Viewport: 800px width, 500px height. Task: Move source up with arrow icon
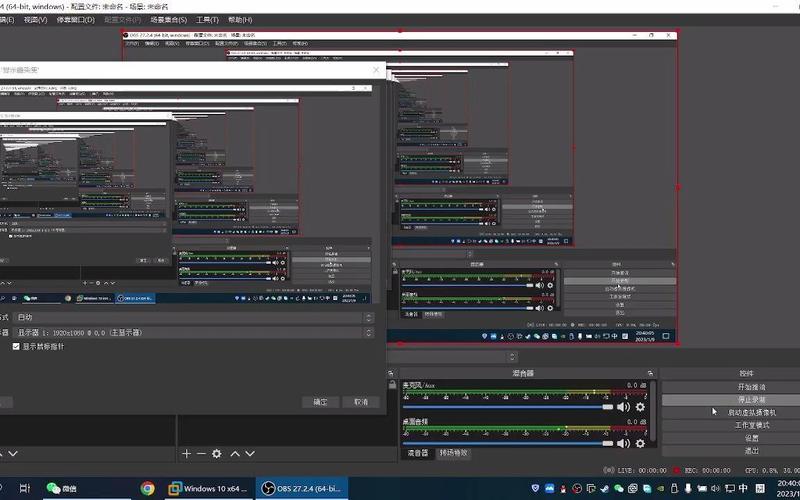236,454
